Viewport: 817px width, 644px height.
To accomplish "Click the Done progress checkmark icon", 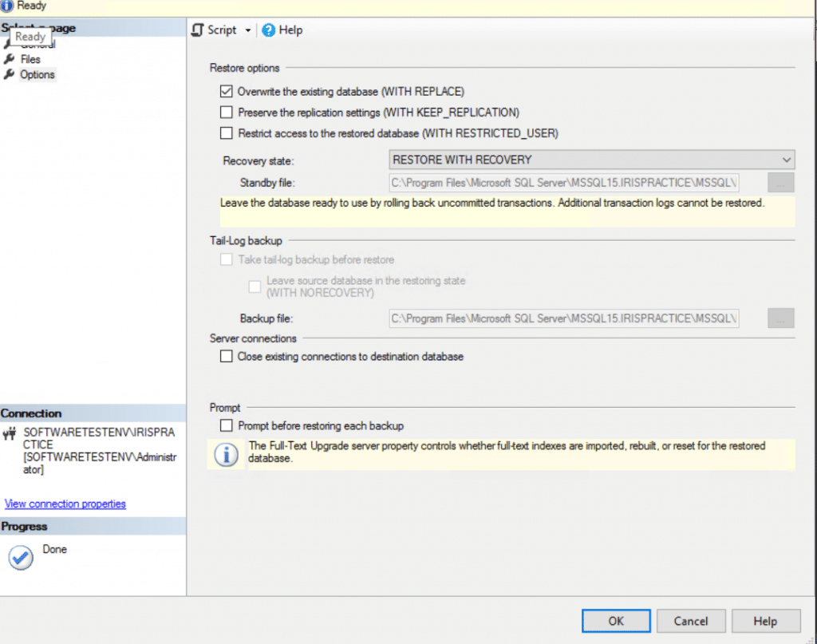I will 21,558.
